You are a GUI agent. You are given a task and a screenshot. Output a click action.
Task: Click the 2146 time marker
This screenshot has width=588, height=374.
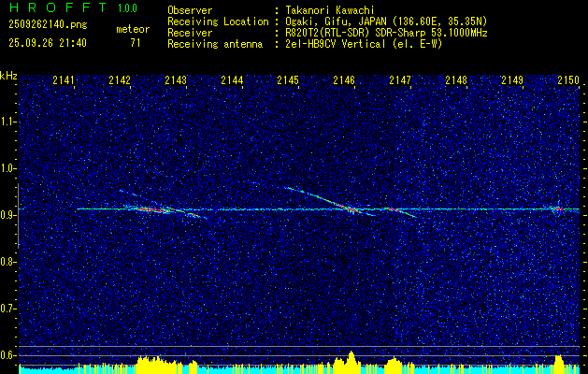(x=344, y=80)
